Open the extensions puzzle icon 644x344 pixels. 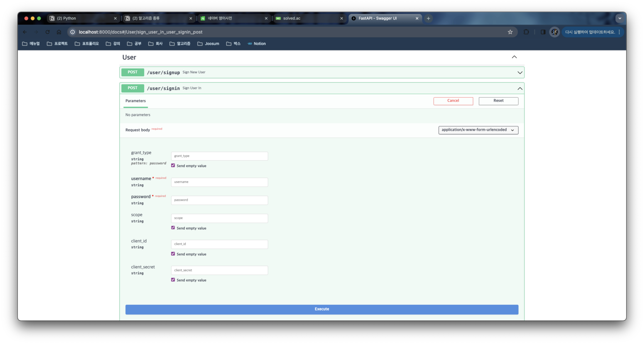point(526,32)
